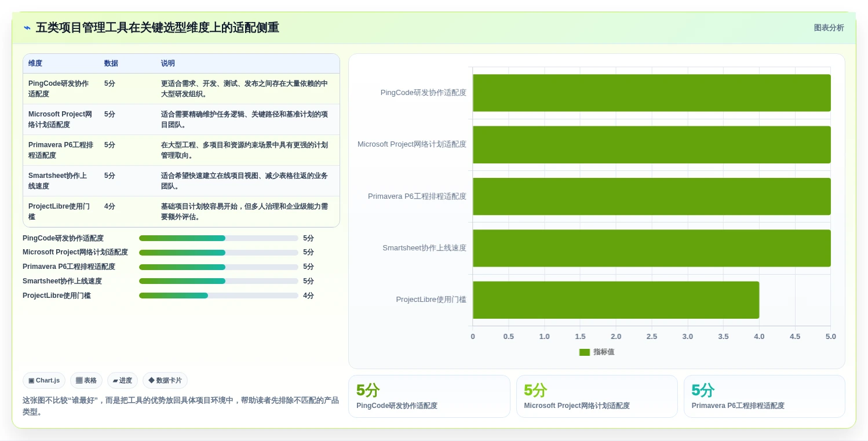Click the 维度 column header
This screenshot has width=868, height=441.
35,64
